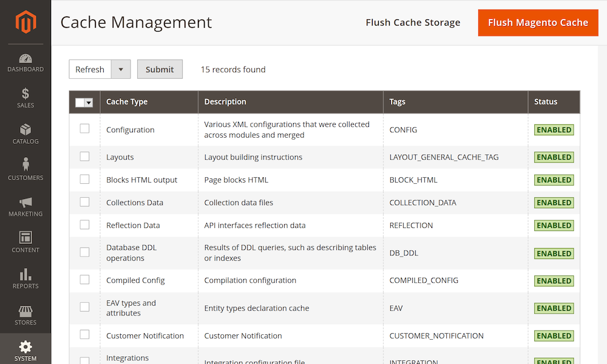Open Customers person icon
Screen dimensions: 607x364
coord(25,165)
